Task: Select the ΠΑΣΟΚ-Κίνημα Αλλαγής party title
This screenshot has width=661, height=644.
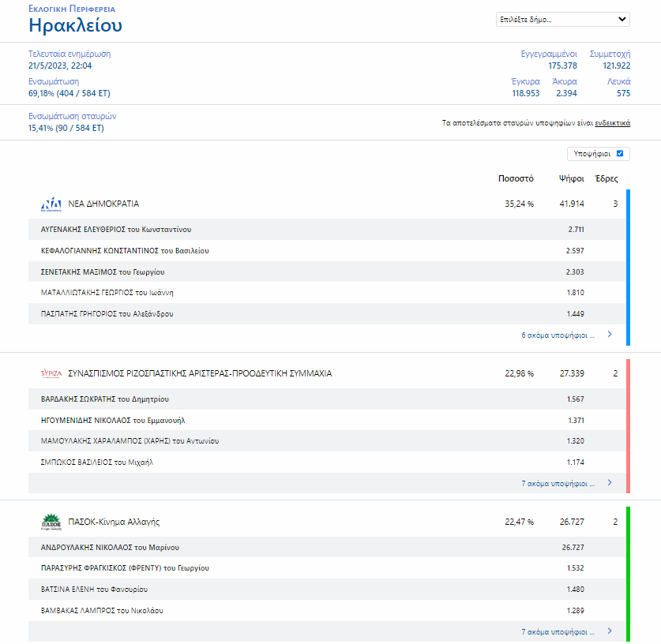Action: (x=115, y=522)
